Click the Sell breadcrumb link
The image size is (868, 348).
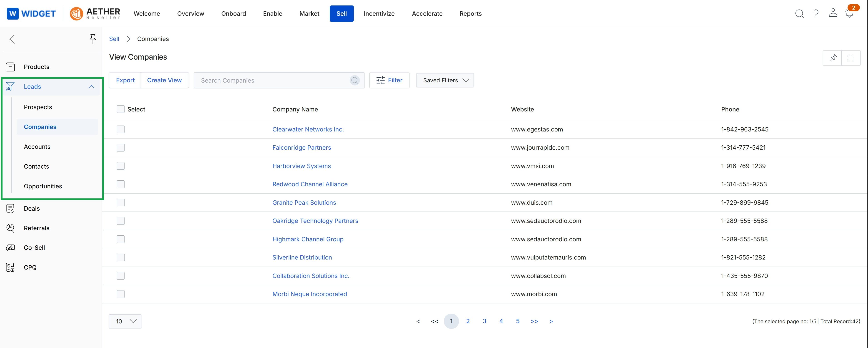(x=114, y=39)
